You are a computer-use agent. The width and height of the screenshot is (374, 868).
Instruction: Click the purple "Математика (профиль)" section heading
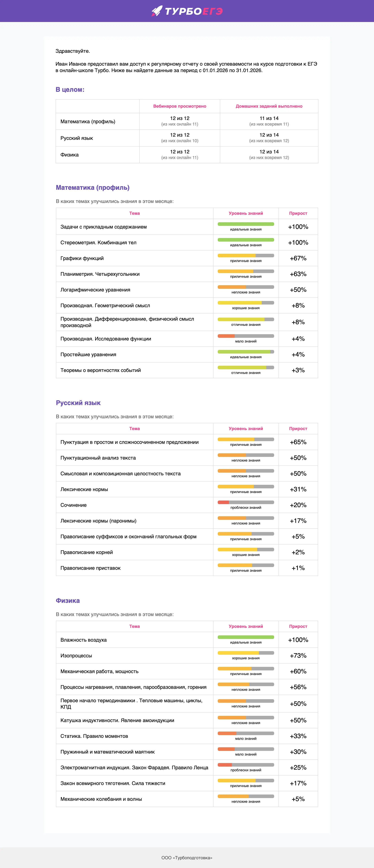[93, 188]
